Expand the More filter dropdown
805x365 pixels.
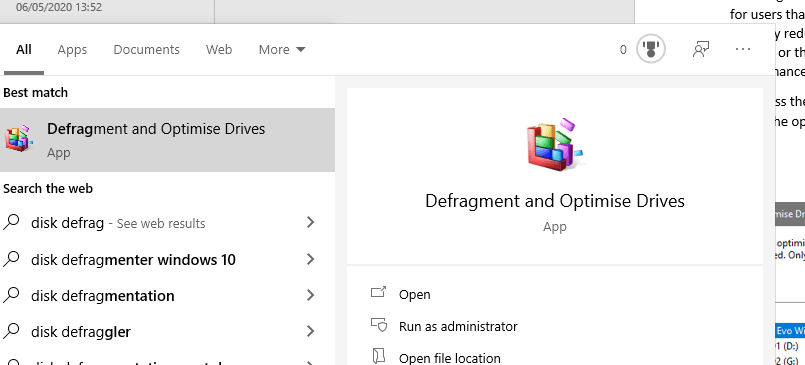pyautogui.click(x=282, y=50)
